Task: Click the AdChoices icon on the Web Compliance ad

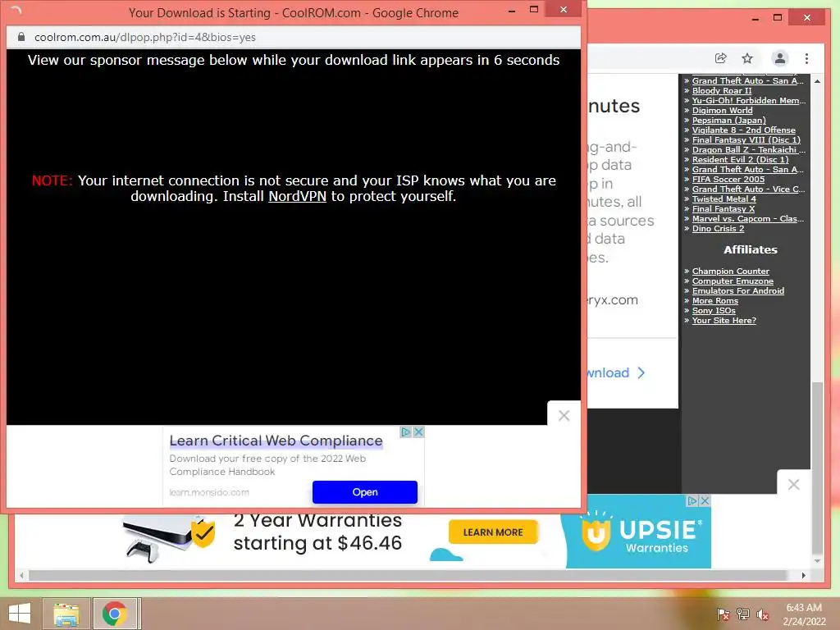Action: (x=406, y=431)
